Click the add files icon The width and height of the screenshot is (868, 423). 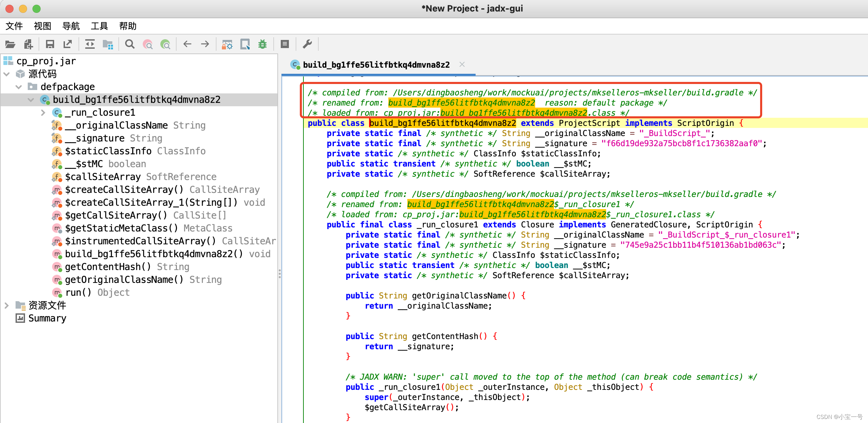click(28, 44)
